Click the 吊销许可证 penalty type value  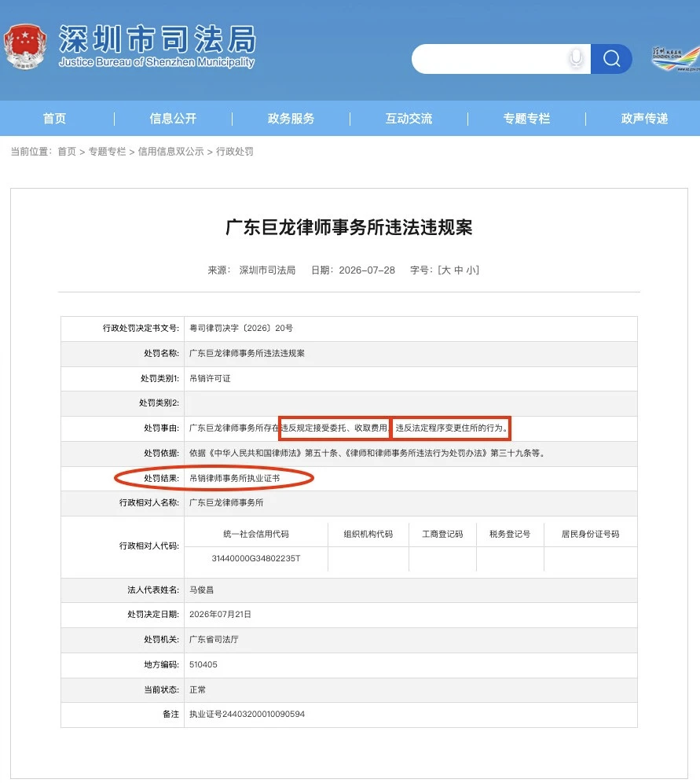pyautogui.click(x=210, y=378)
